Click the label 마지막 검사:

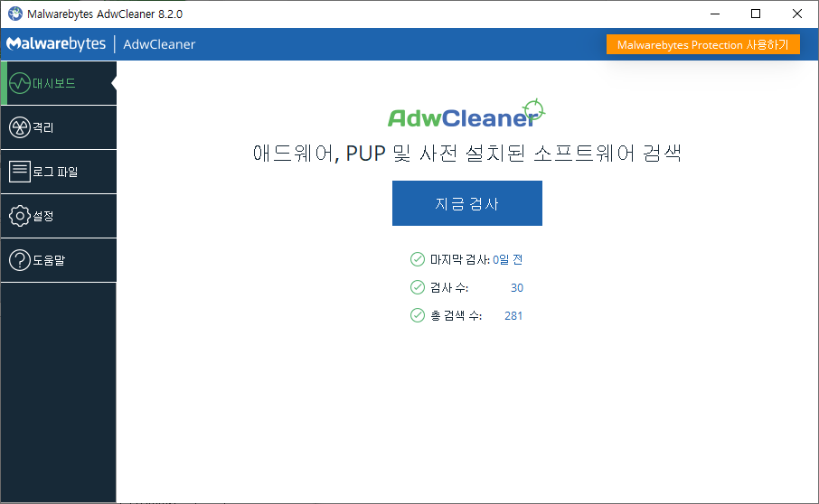point(460,259)
